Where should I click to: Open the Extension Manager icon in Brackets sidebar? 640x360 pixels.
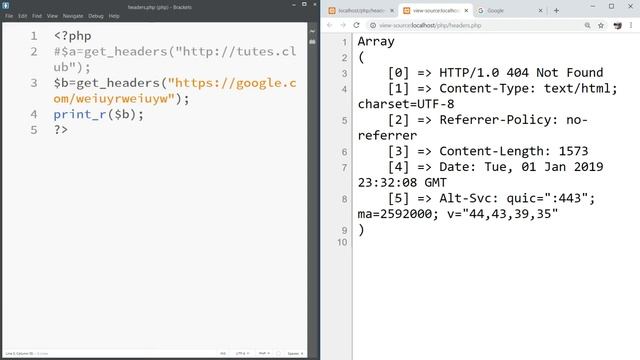[313, 42]
